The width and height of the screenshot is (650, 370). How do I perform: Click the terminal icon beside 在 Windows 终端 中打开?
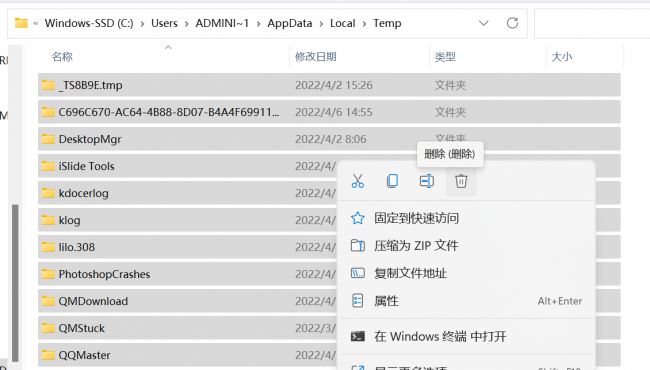coord(358,336)
